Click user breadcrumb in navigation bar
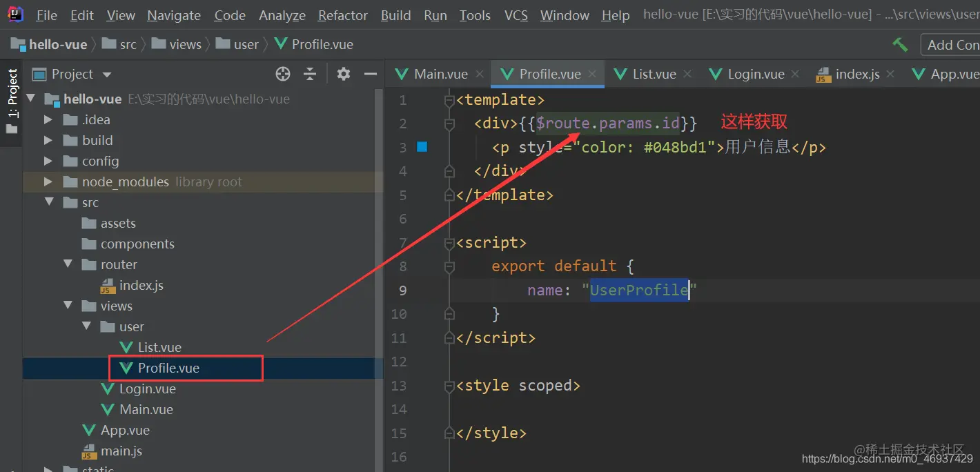980x472 pixels. (x=237, y=44)
